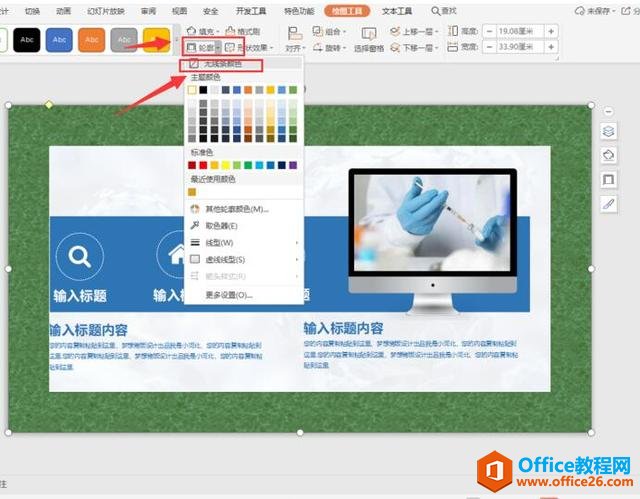The width and height of the screenshot is (640, 499).
Task: Click the computer monitor image on slide
Action: click(433, 241)
